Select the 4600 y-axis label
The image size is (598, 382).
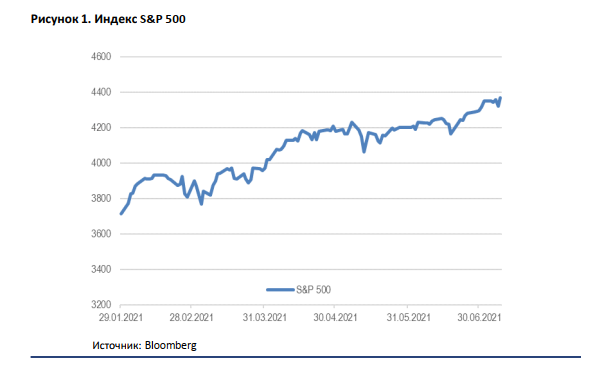[x=101, y=56]
